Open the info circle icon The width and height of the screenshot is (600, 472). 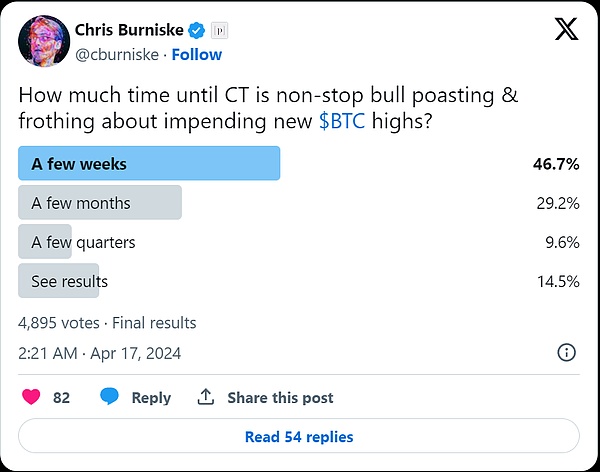click(x=565, y=352)
